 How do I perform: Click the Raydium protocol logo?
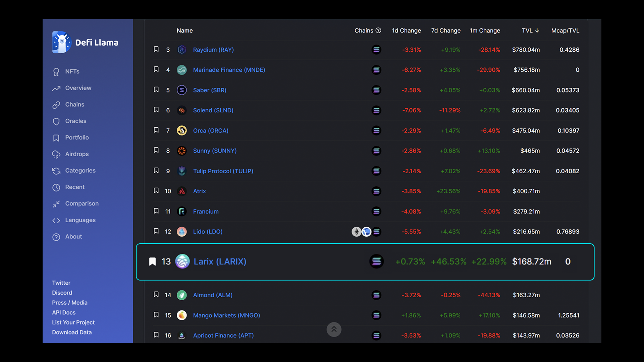pos(182,50)
